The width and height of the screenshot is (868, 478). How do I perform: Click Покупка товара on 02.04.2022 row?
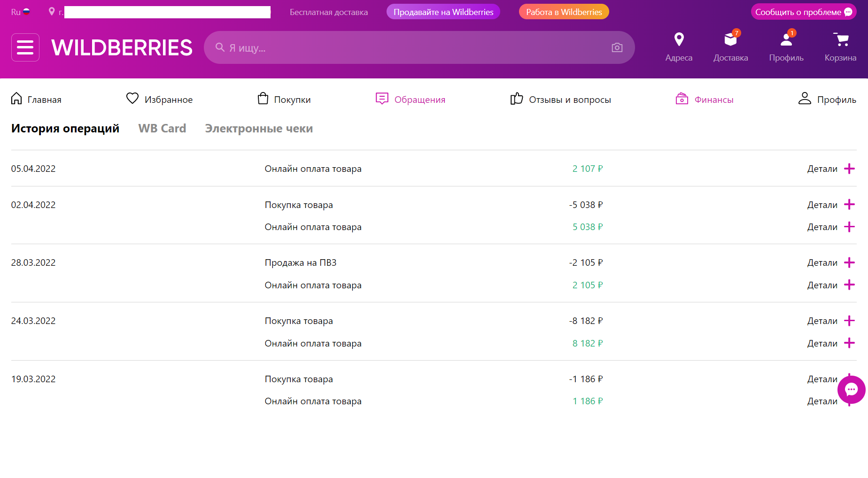tap(299, 205)
